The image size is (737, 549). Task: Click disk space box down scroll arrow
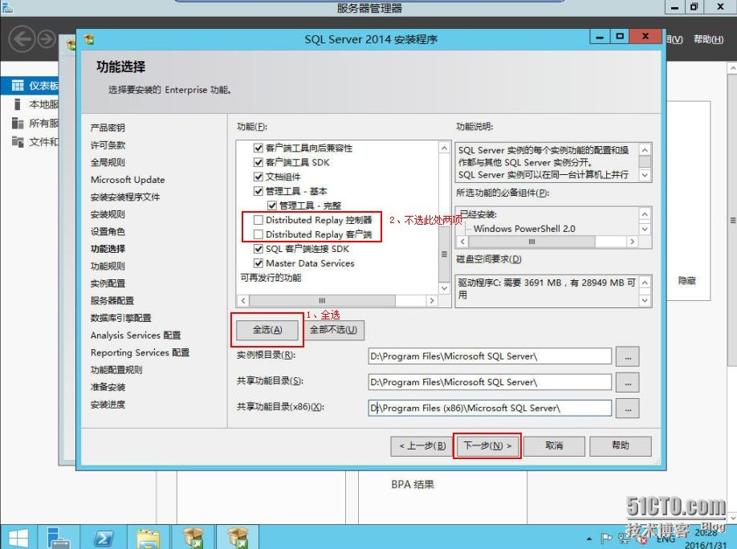pyautogui.click(x=645, y=300)
